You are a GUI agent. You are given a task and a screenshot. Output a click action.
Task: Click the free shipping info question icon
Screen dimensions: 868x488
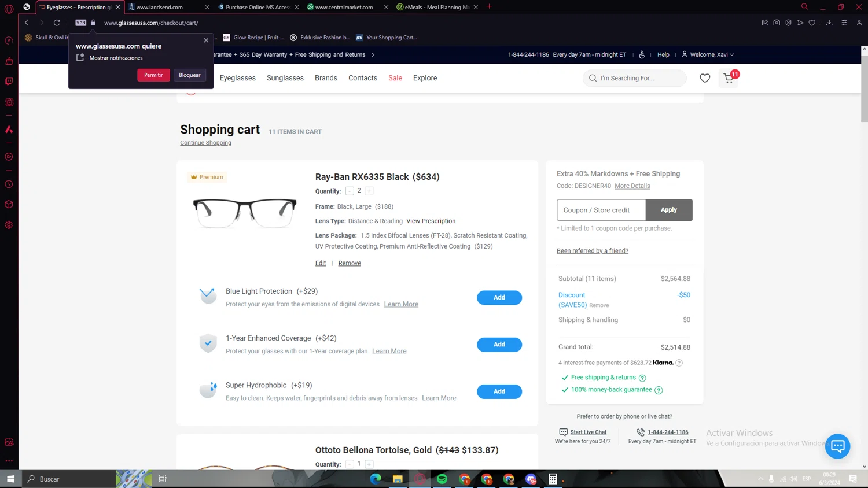642,378
